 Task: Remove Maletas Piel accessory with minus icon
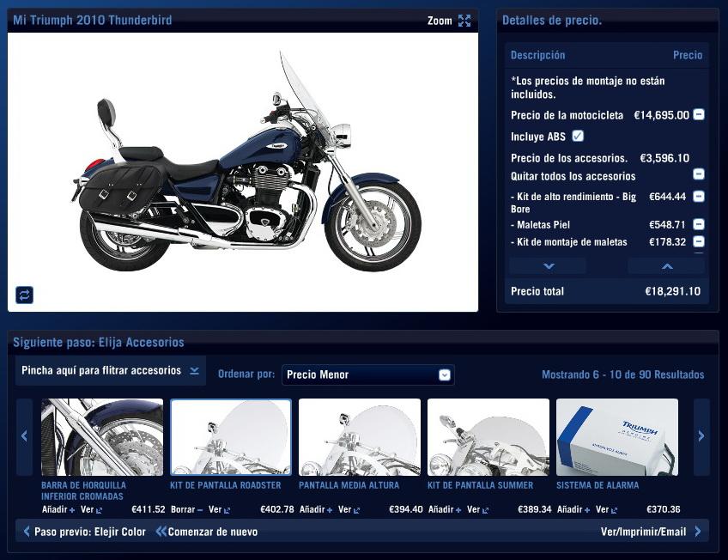698,225
